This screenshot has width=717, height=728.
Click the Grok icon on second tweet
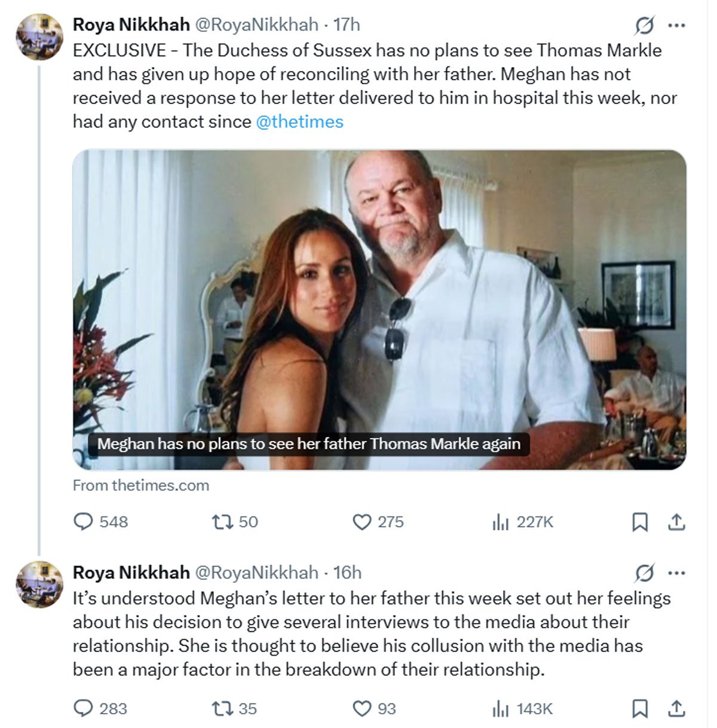point(644,573)
